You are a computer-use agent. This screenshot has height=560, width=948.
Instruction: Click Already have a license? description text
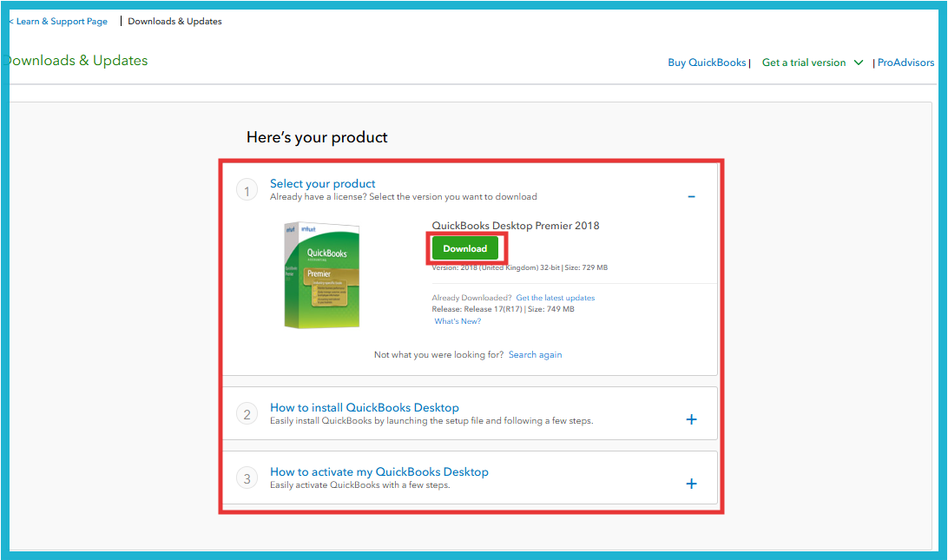404,196
